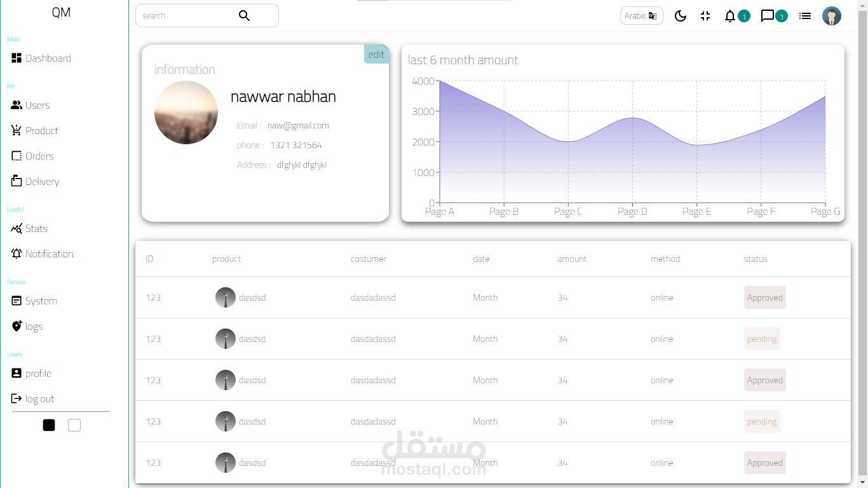The height and width of the screenshot is (488, 868).
Task: Click the search magnifier icon
Action: 244,16
